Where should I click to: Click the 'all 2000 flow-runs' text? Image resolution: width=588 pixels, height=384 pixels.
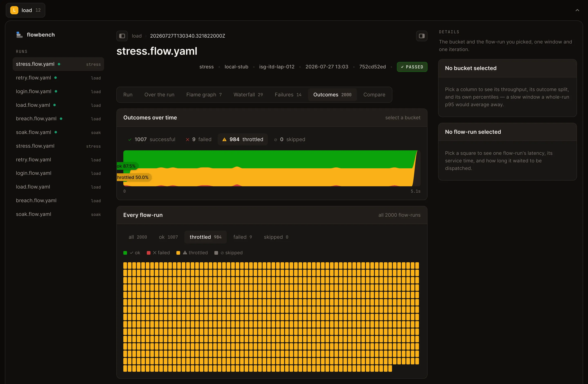coord(399,215)
